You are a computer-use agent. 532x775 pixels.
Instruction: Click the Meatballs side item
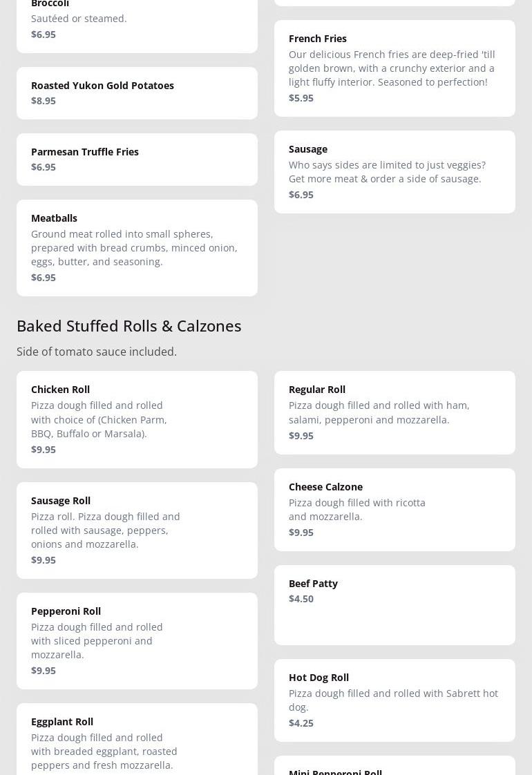137,248
